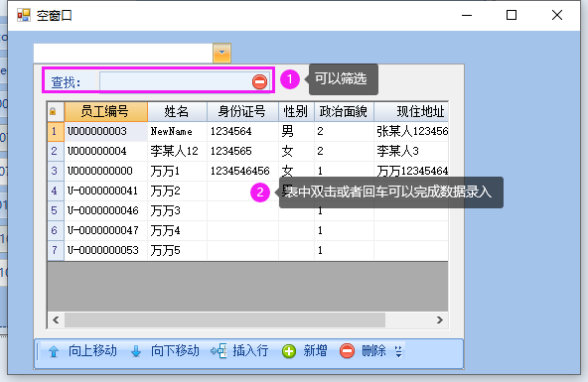Viewport: 588px width, 382px height.
Task: Click cell U-0000000046
Action: (106, 210)
